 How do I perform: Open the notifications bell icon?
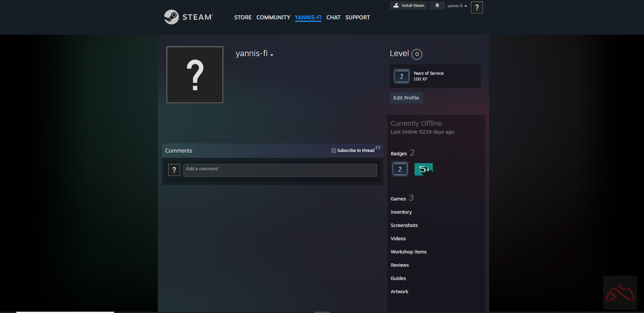coord(437,5)
